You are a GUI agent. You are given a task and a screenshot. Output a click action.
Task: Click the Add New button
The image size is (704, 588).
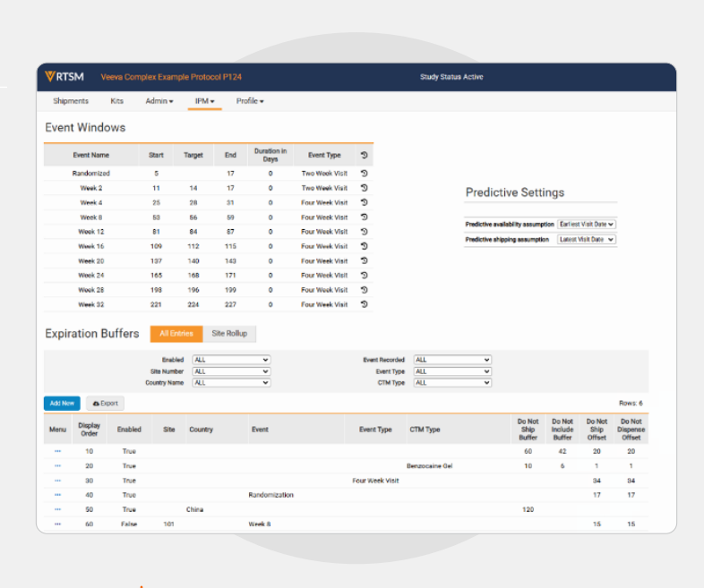62,404
